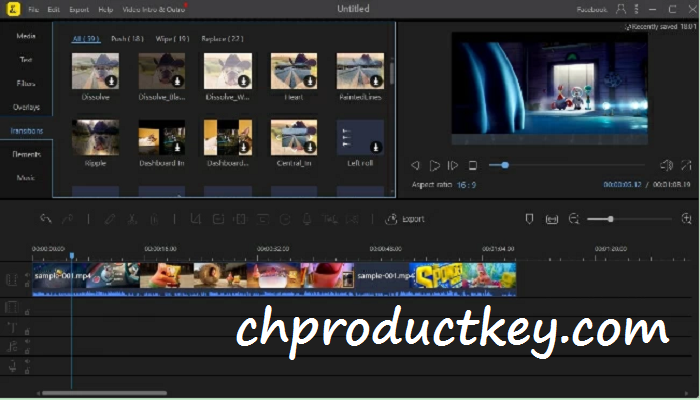
Task: Toggle lock on the music track
Action: 27,351
